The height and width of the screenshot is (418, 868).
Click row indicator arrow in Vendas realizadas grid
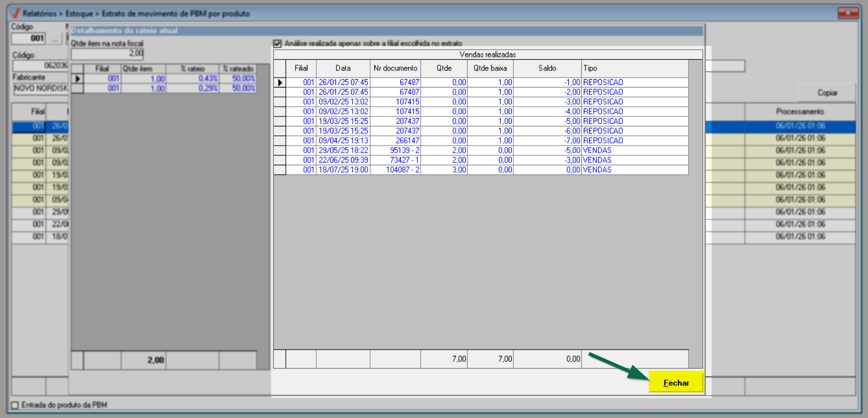pyautogui.click(x=280, y=82)
